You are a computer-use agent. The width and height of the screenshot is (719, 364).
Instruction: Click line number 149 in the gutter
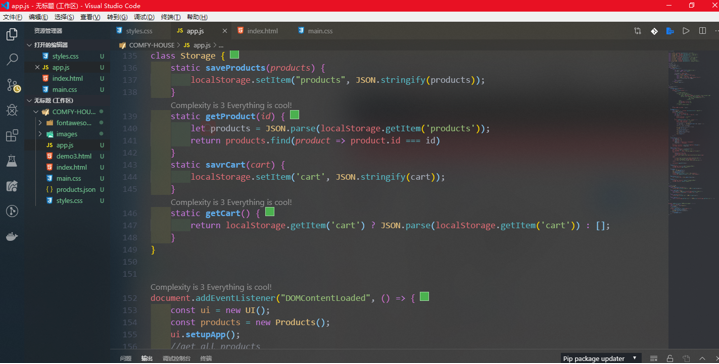(130, 250)
